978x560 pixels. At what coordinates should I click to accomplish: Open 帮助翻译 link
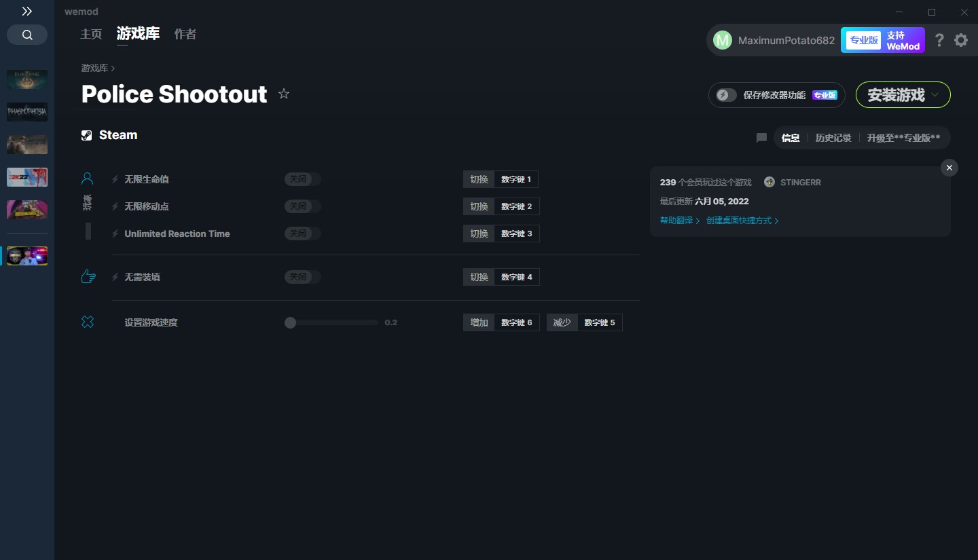[x=679, y=221]
